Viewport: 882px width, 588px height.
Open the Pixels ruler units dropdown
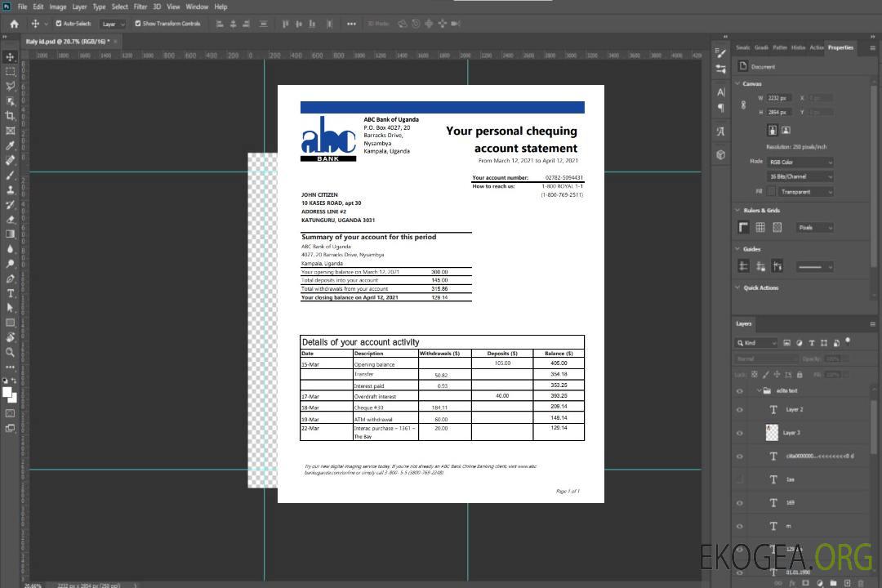(x=815, y=227)
